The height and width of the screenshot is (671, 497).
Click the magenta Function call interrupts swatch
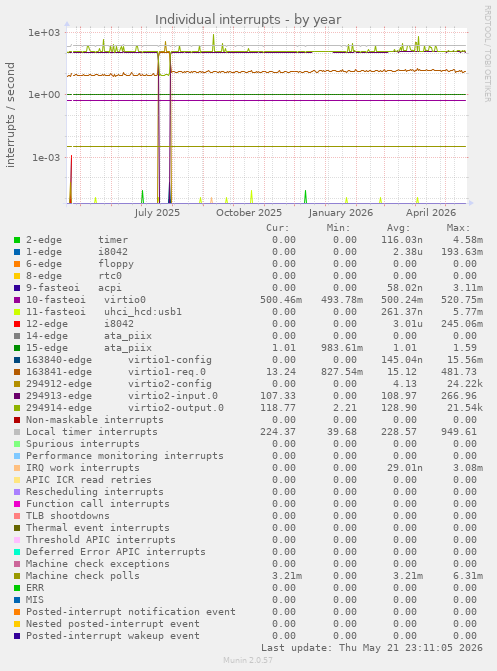pos(17,504)
